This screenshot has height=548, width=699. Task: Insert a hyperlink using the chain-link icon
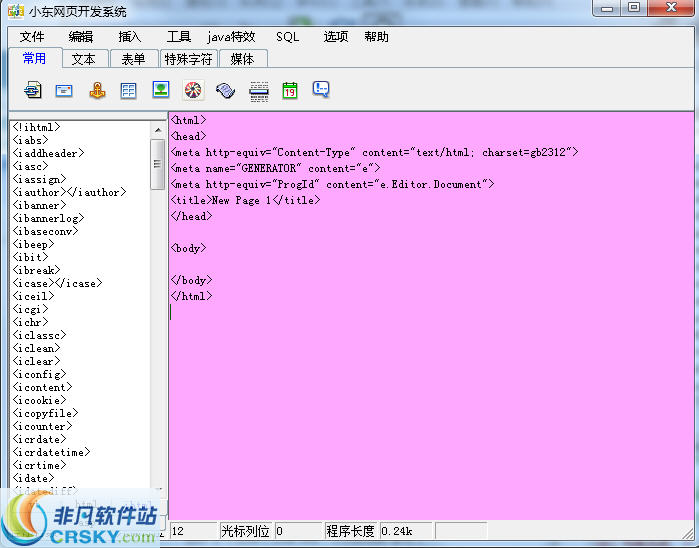33,91
